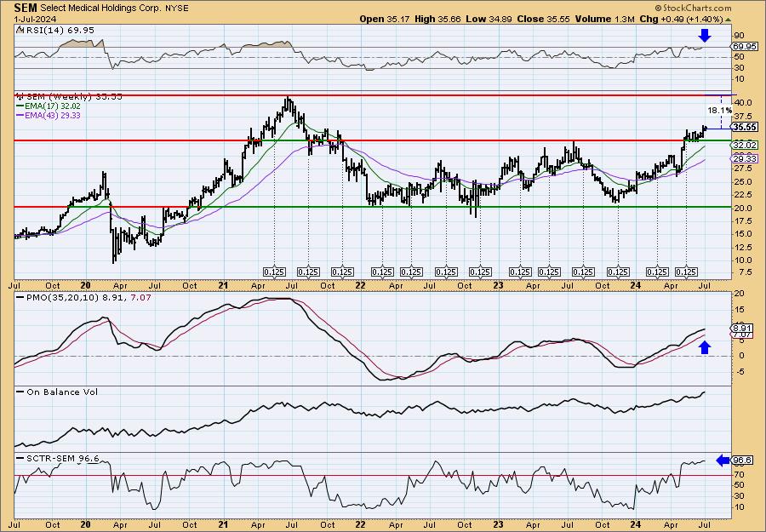Click the High 35.66 value
The width and height of the screenshot is (766, 532).
[437, 19]
